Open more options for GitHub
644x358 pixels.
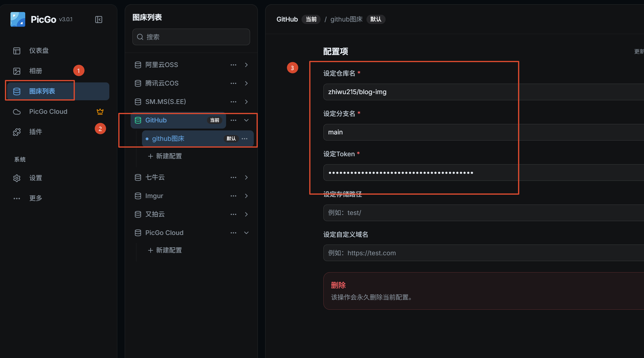[233, 120]
